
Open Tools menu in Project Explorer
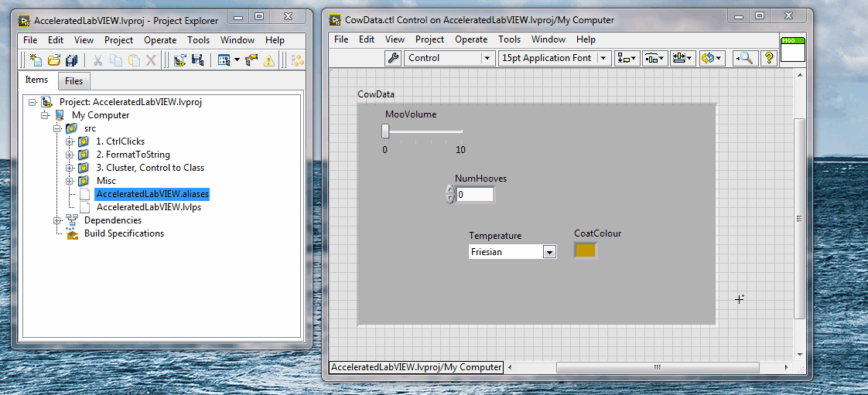(198, 40)
